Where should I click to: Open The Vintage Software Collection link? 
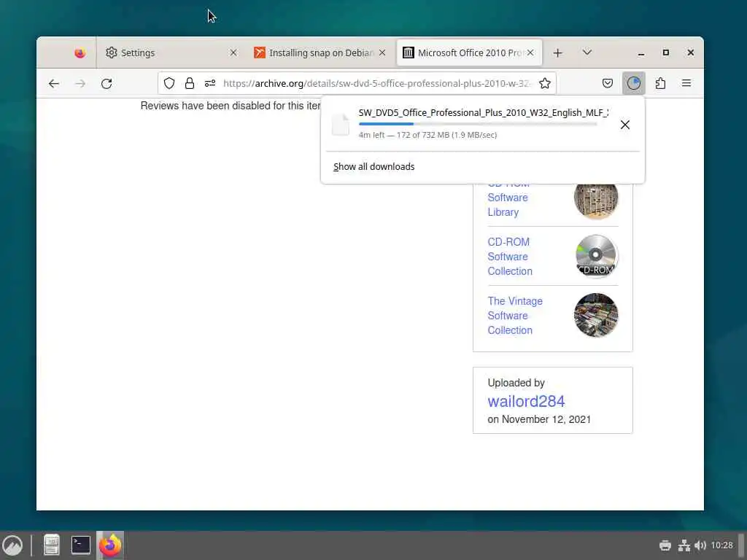[515, 316]
